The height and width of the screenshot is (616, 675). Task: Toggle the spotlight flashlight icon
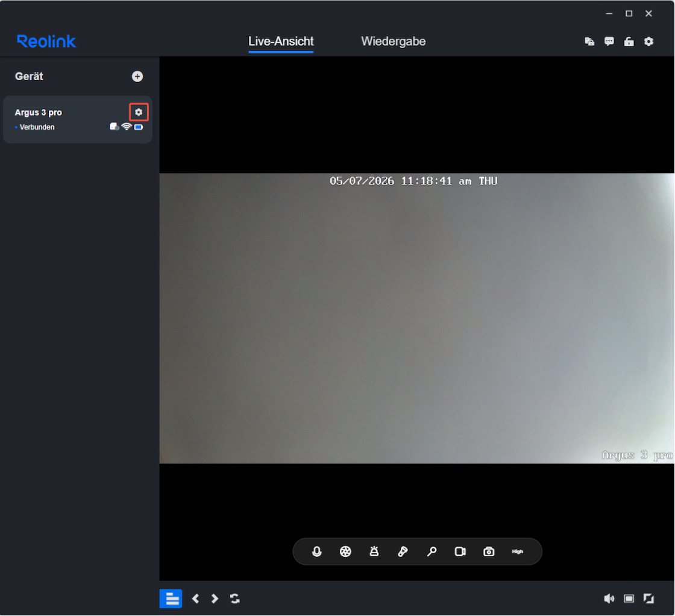403,552
